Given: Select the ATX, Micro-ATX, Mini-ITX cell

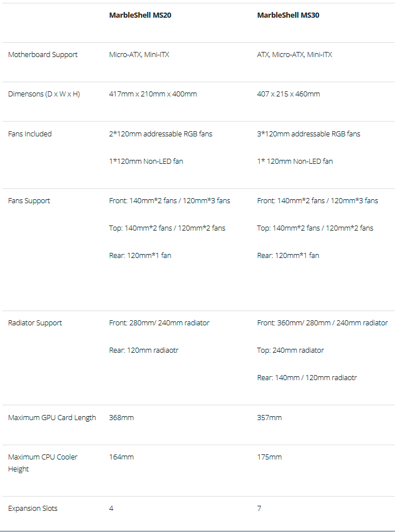Looking at the screenshot, I should click(x=295, y=55).
